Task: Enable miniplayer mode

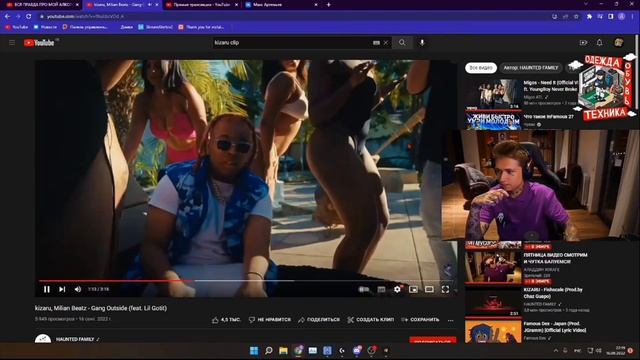Action: click(413, 289)
